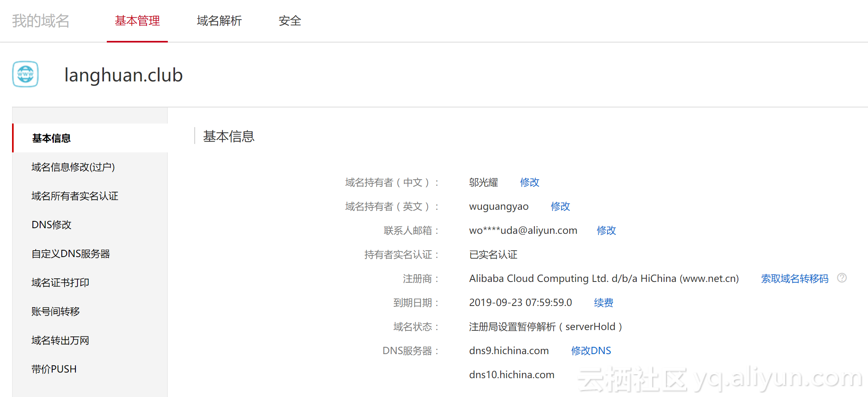This screenshot has width=868, height=397.
Task: Open 域名证书打印 sidebar item
Action: tap(60, 283)
